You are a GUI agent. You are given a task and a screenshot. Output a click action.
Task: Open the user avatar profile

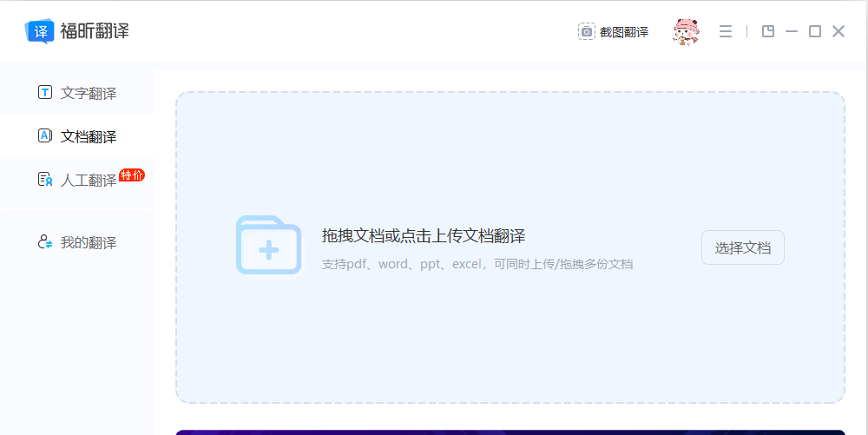pyautogui.click(x=686, y=31)
